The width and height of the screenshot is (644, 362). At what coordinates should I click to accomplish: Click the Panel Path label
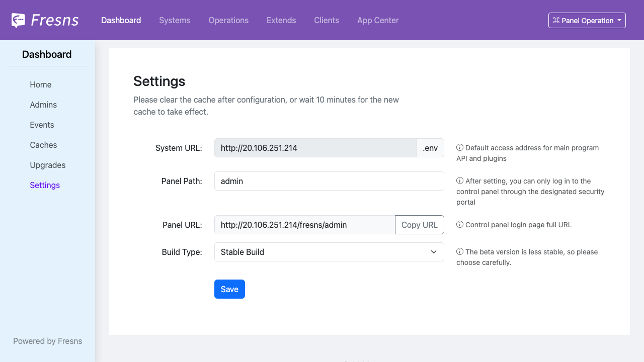182,181
